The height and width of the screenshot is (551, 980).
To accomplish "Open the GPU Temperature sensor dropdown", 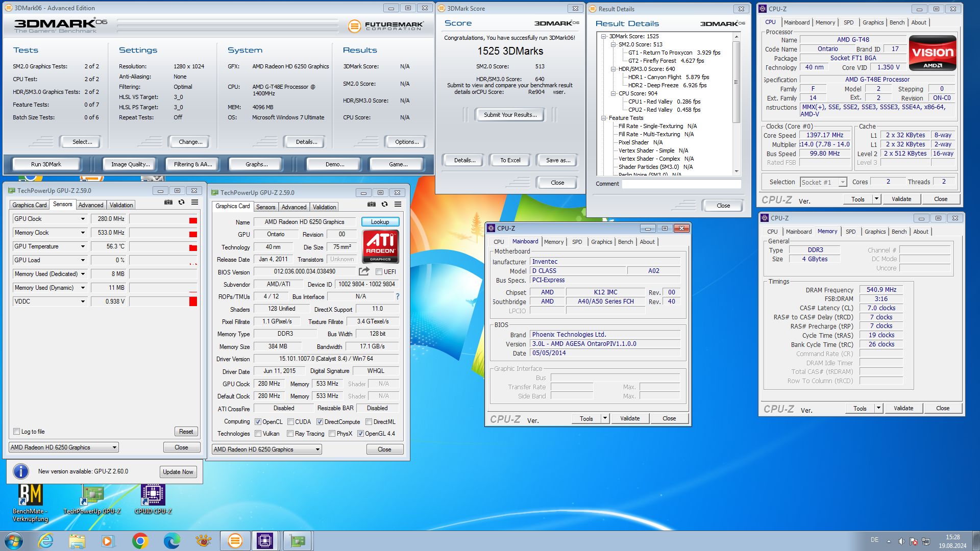I will (83, 246).
